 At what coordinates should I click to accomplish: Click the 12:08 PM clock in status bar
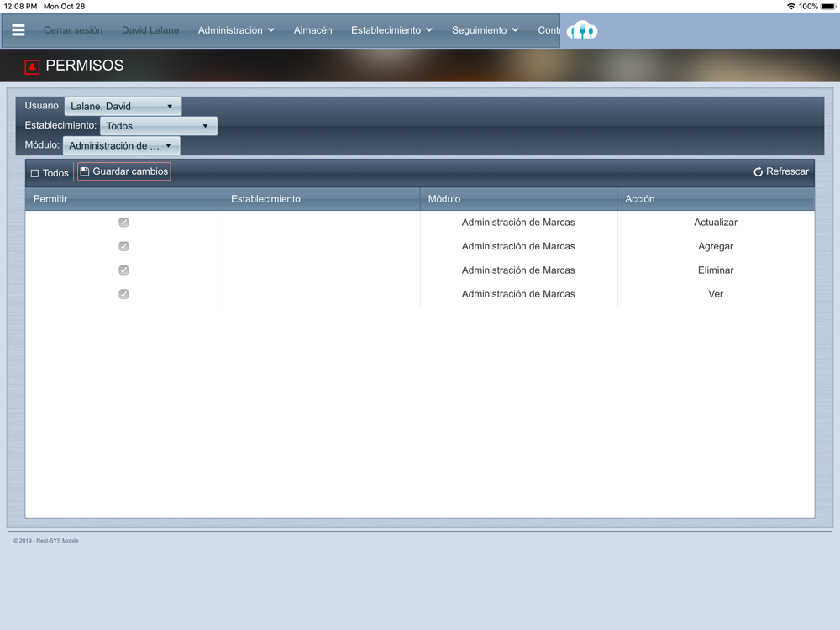coord(20,7)
